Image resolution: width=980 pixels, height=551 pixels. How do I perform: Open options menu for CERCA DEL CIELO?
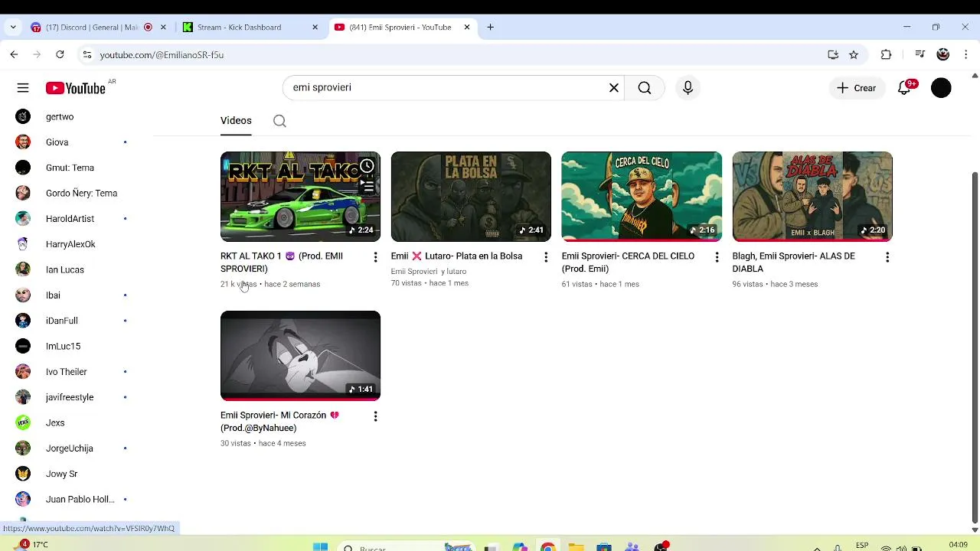717,257
